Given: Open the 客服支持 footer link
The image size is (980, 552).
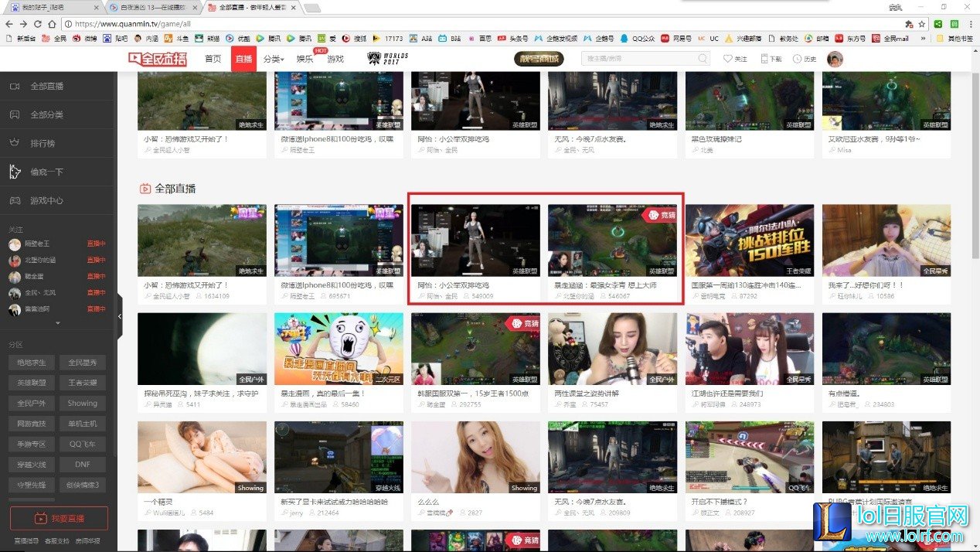Looking at the screenshot, I should [57, 541].
